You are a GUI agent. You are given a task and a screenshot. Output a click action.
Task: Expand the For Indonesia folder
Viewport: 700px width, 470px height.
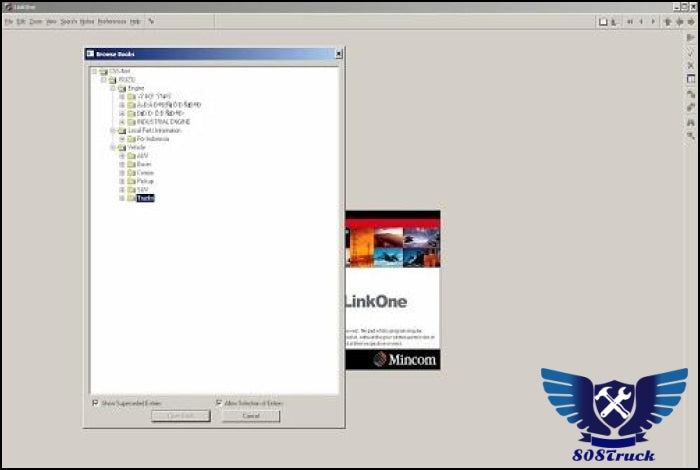(122, 138)
